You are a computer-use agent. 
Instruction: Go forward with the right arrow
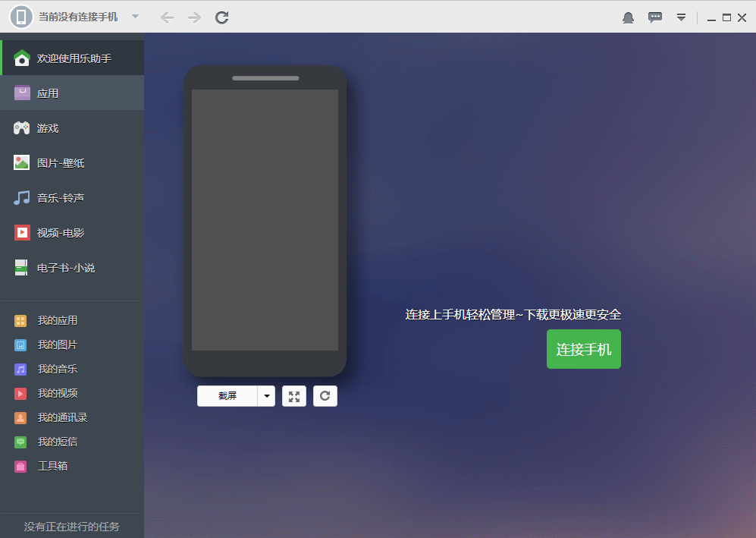click(194, 18)
